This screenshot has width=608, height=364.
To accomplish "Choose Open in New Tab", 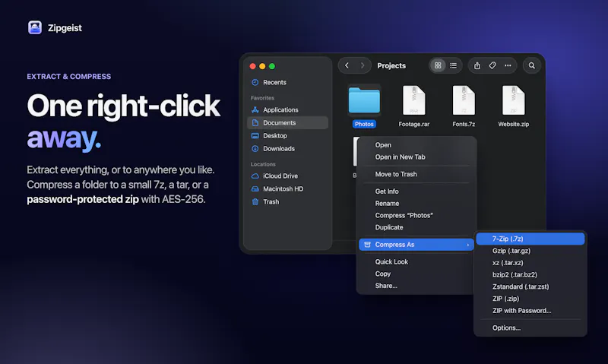I will click(x=416, y=157).
